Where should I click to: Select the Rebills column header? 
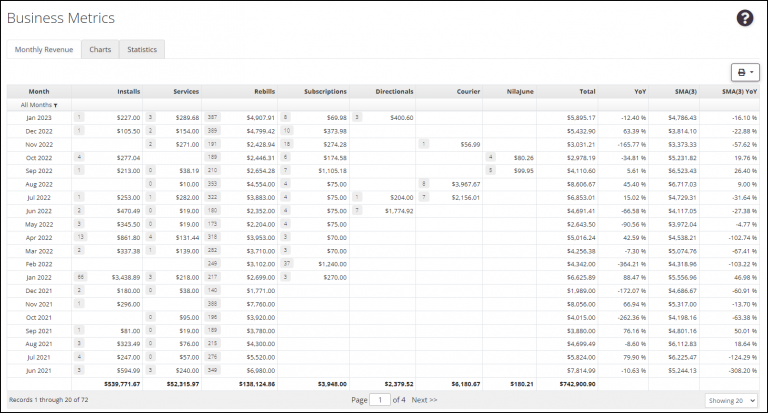[265, 91]
